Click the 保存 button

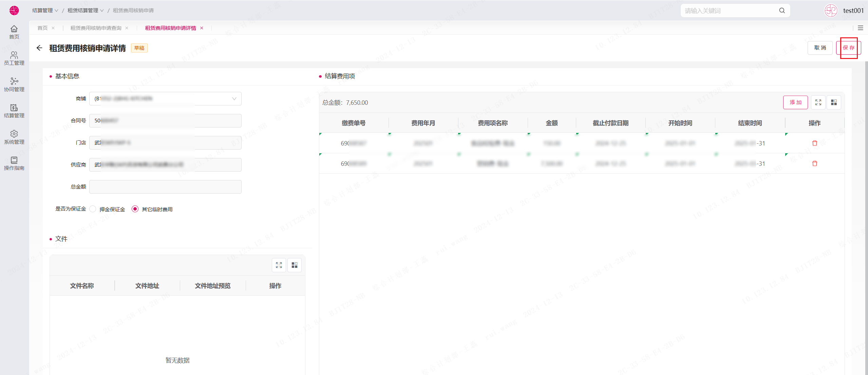849,48
